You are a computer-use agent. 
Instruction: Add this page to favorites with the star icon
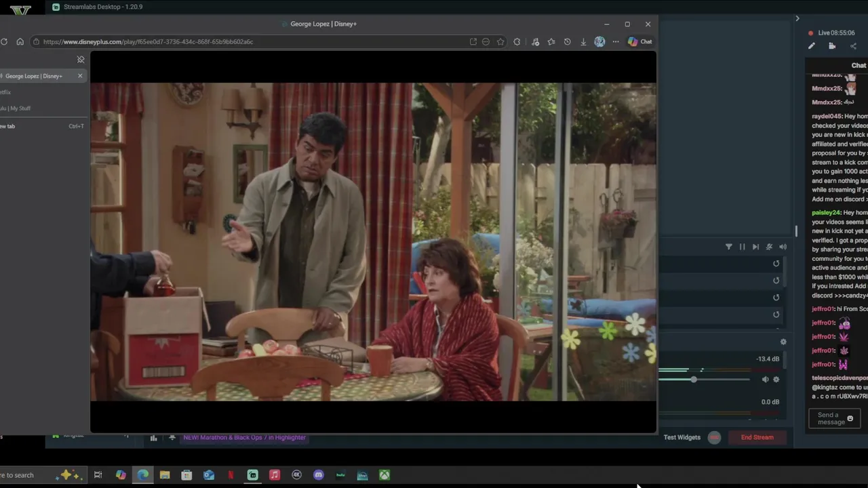[x=500, y=41]
